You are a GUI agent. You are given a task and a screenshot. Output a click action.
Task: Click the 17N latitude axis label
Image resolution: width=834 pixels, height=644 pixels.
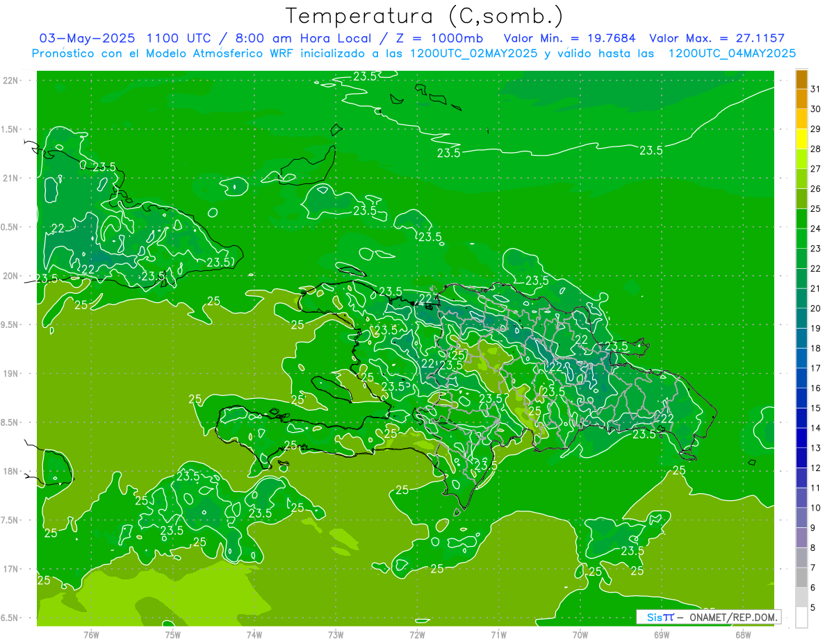pyautogui.click(x=11, y=569)
